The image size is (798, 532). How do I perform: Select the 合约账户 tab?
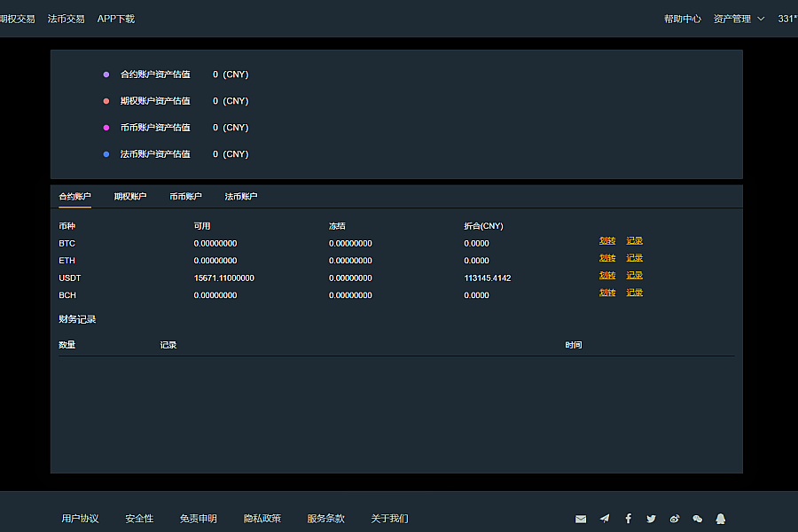pyautogui.click(x=74, y=197)
